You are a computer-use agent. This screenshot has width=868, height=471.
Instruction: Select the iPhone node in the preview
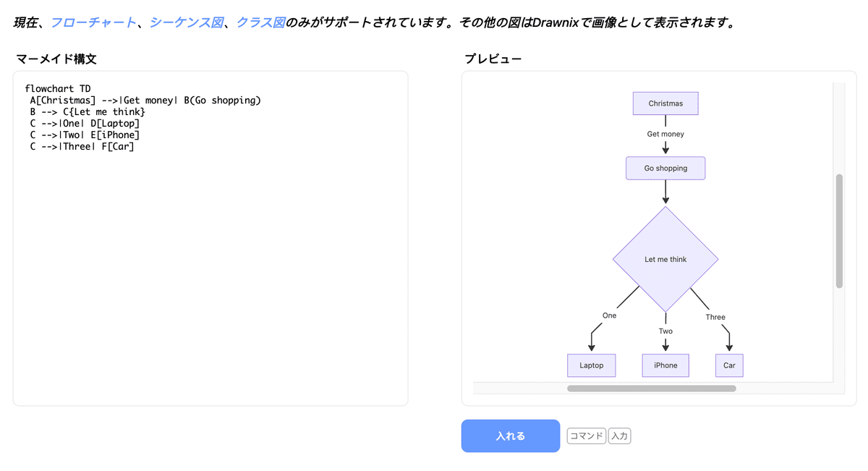[665, 365]
